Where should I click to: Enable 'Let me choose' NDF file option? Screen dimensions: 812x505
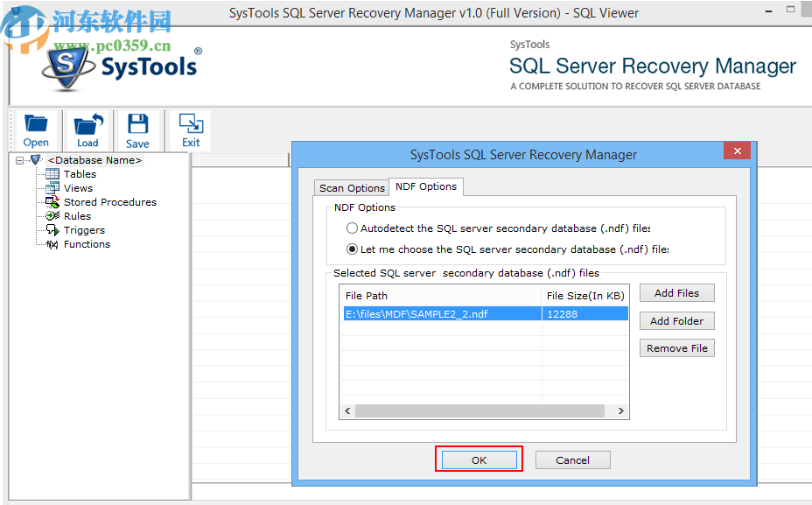(352, 247)
